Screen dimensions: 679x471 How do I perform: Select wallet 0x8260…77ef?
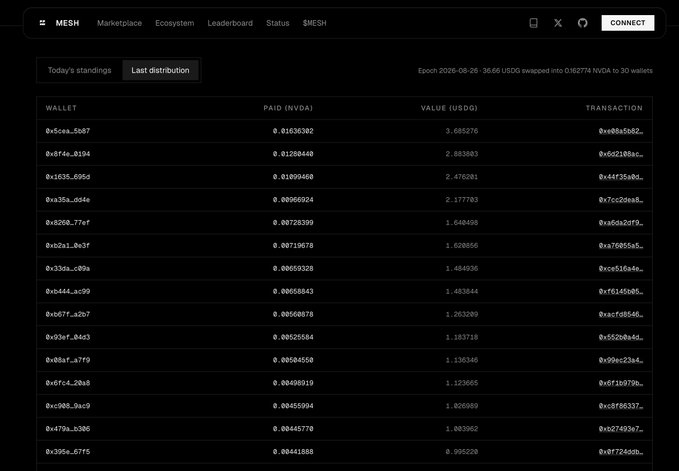click(x=68, y=223)
